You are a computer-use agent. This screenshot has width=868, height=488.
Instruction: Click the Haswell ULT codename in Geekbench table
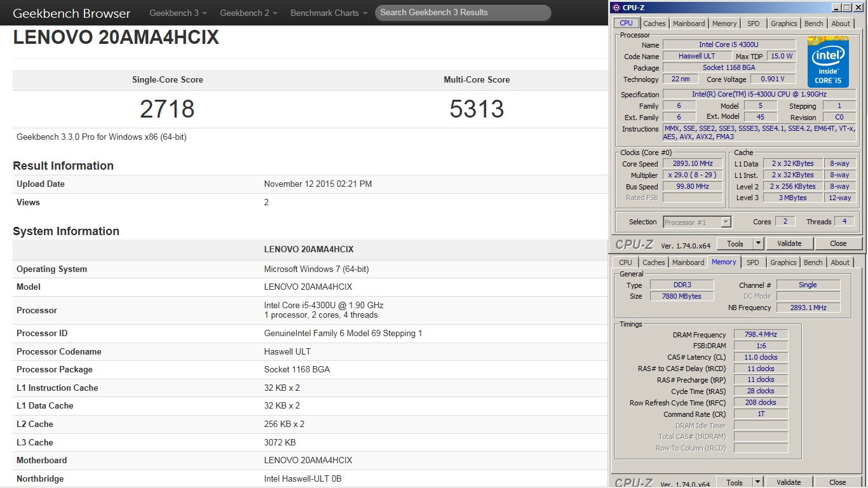pos(287,352)
